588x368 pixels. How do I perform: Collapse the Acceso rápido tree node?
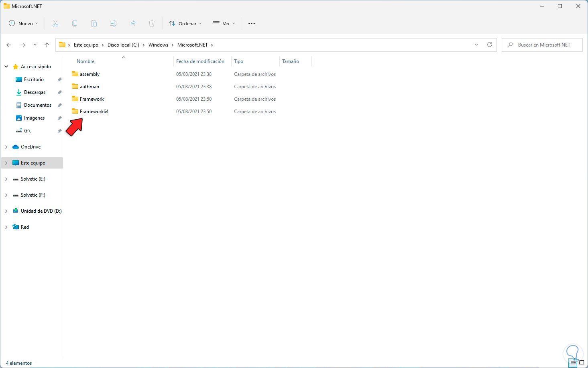[6, 67]
